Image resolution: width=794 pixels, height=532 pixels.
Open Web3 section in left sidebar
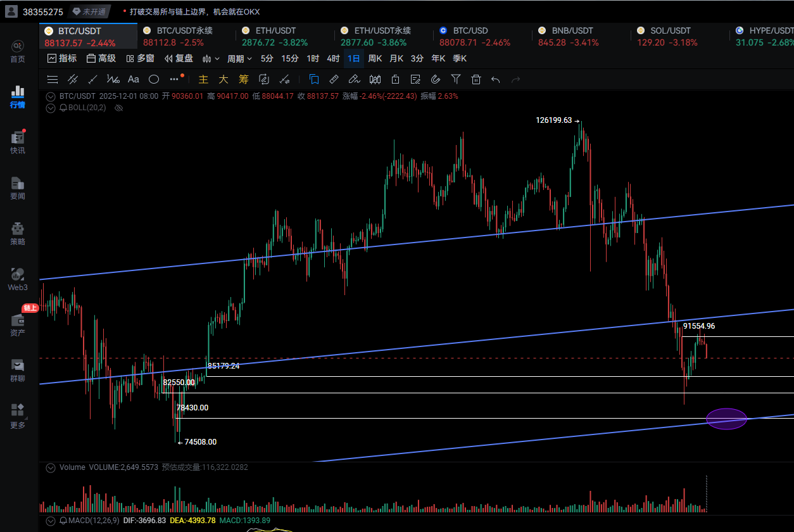[x=18, y=279]
